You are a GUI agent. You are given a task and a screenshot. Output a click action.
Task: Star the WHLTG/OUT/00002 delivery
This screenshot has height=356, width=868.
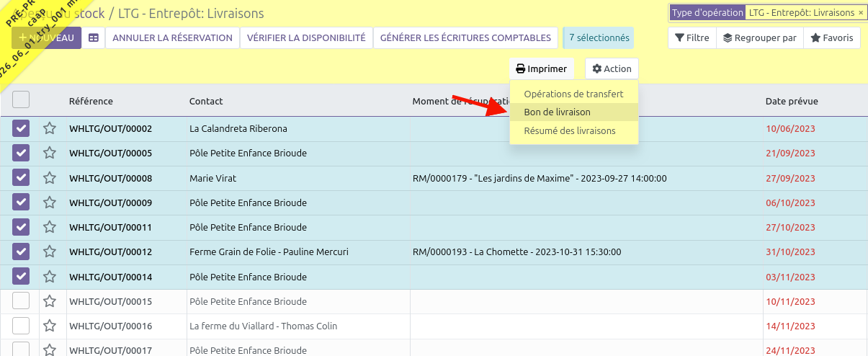point(50,128)
